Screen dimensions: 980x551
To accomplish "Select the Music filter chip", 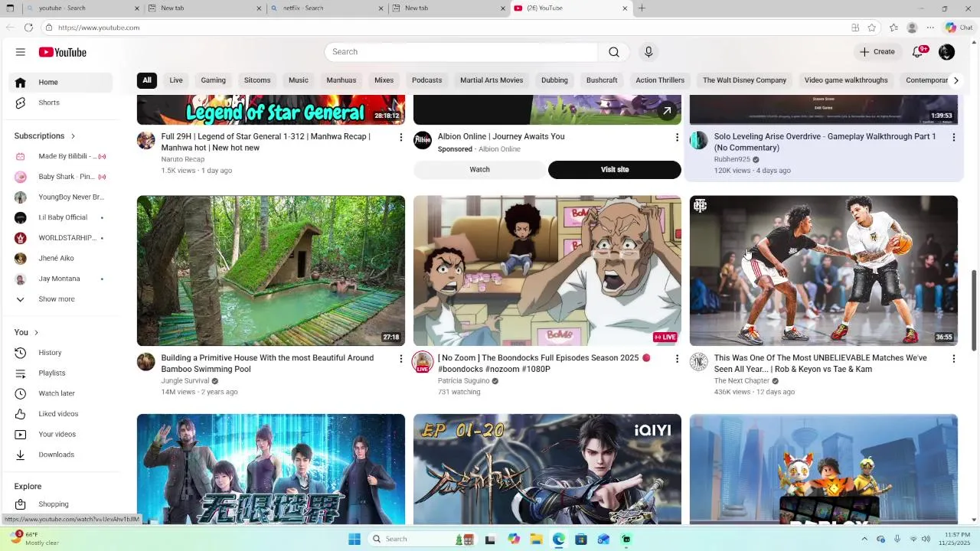I will coord(299,80).
